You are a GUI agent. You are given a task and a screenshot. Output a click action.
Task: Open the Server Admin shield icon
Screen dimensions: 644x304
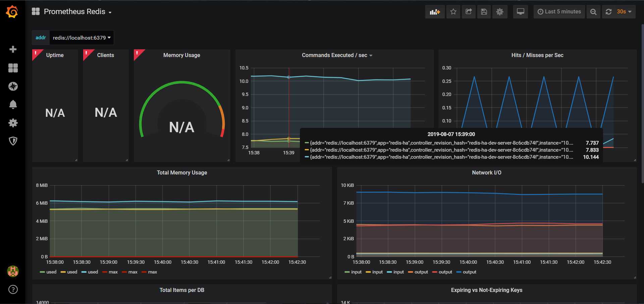click(x=13, y=141)
